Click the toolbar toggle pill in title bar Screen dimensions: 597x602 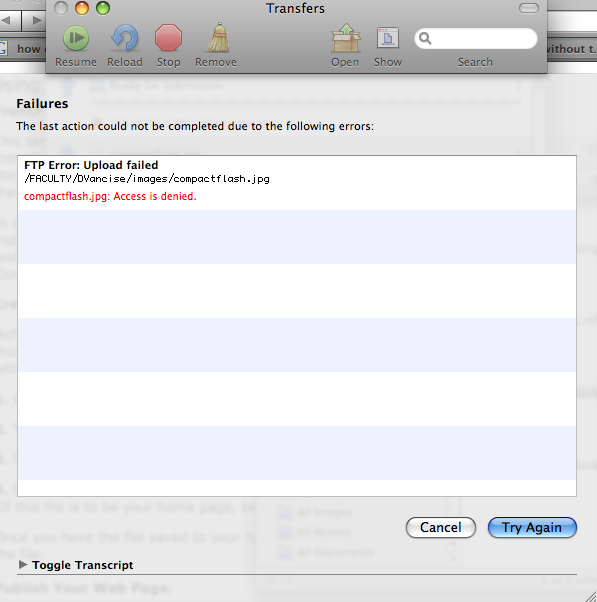(529, 8)
